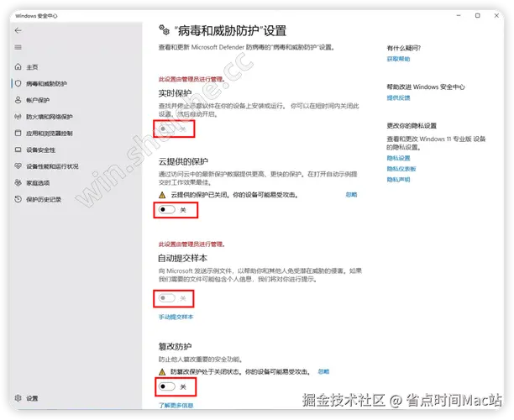514x420 pixels.
Task: Open the 隐私设置 link
Action: 398,158
